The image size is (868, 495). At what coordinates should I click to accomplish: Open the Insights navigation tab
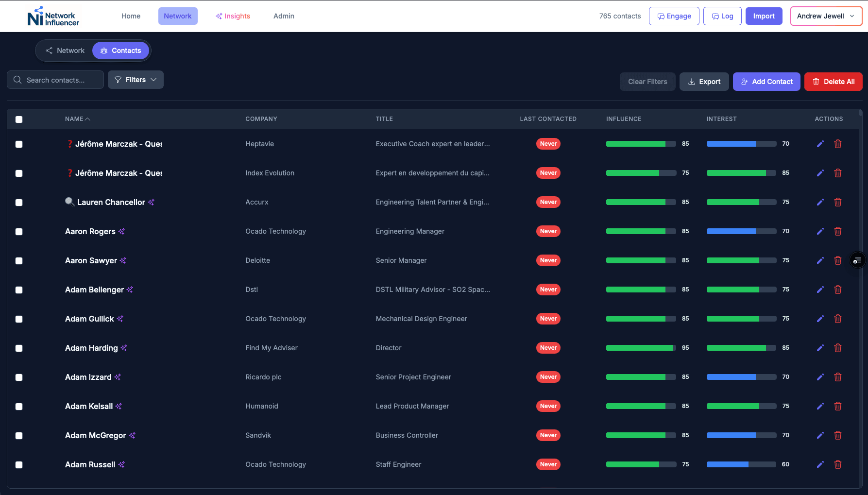click(233, 16)
